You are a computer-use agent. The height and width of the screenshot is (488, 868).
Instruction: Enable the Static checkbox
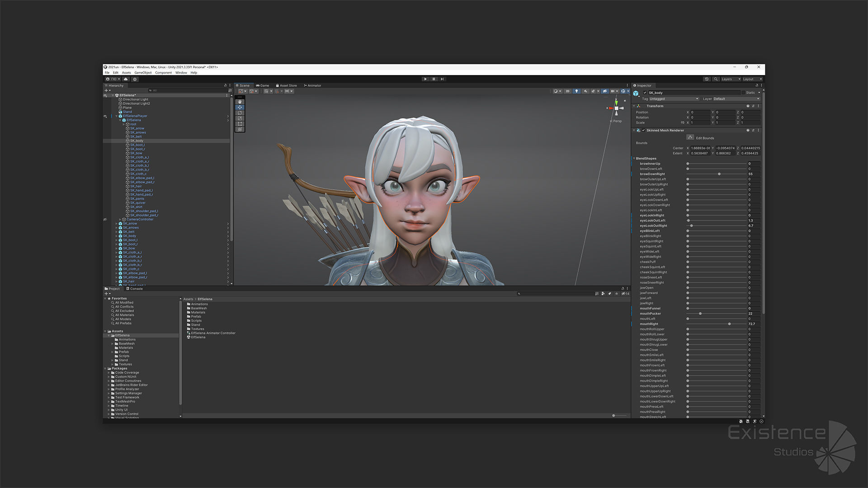(743, 93)
